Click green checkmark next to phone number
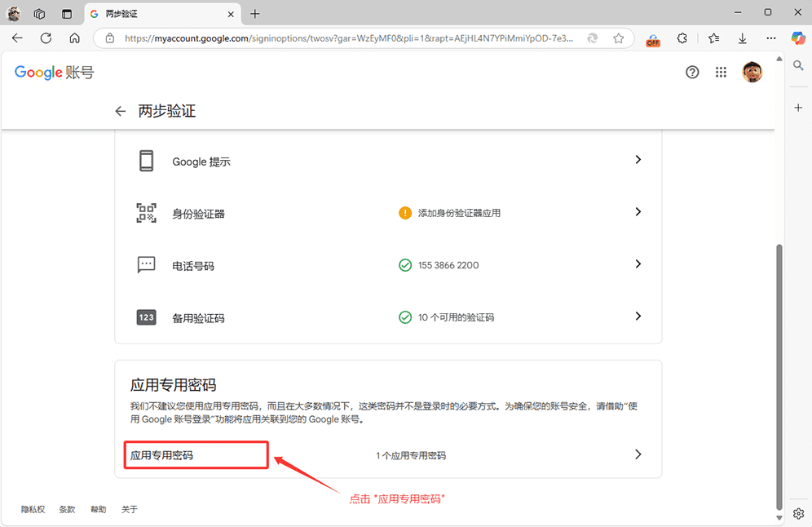This screenshot has width=812, height=527. tap(405, 265)
